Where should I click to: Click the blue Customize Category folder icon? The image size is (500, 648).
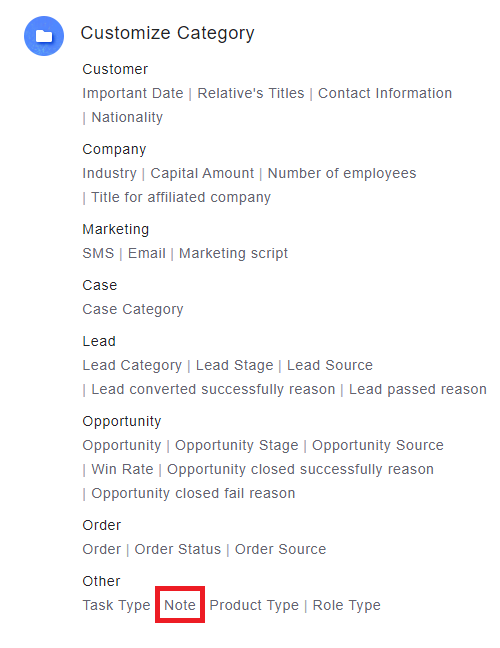click(44, 36)
